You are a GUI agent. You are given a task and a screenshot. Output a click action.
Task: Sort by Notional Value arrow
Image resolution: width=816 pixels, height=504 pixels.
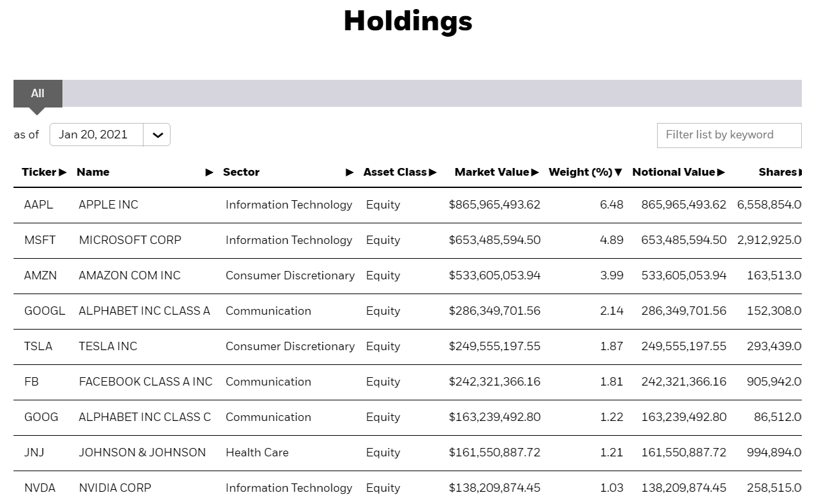coord(721,173)
